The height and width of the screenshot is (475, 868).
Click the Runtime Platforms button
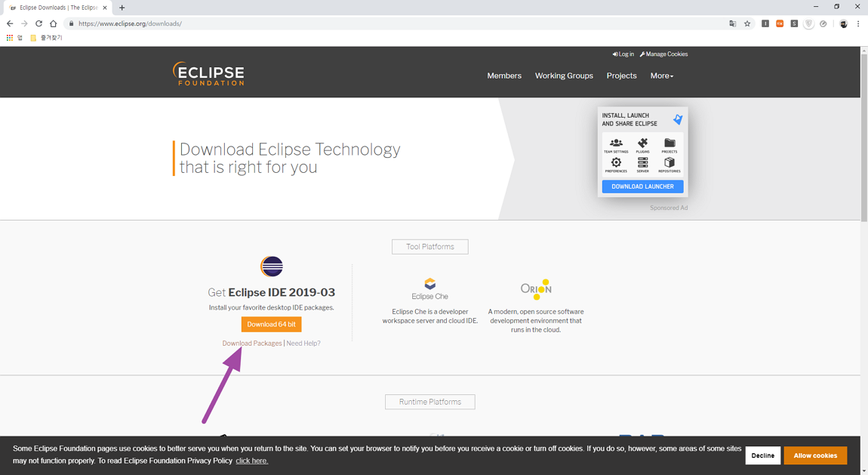pos(430,402)
